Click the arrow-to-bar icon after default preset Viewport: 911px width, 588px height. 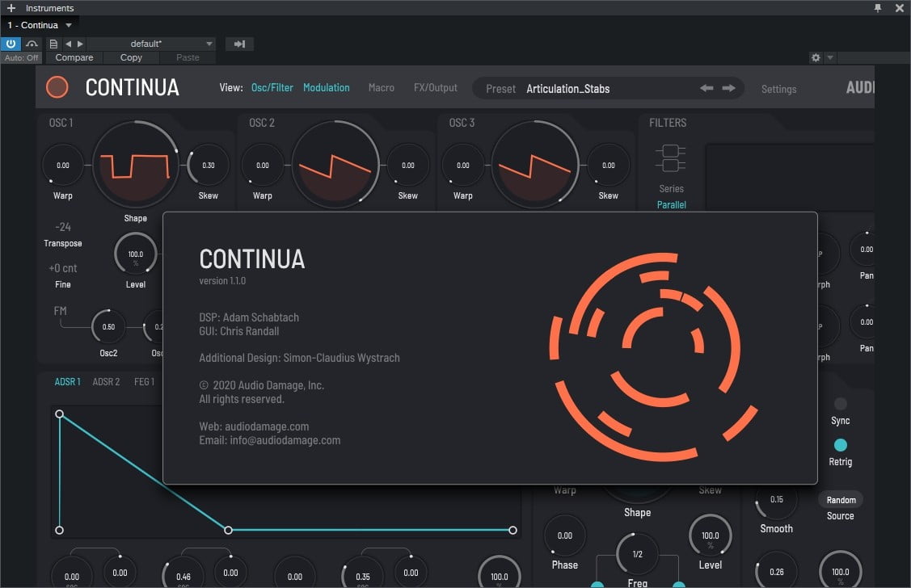pos(239,44)
